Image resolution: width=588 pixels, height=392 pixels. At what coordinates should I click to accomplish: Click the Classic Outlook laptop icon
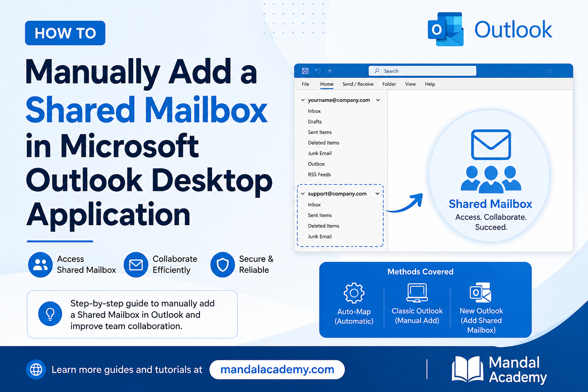click(x=417, y=293)
